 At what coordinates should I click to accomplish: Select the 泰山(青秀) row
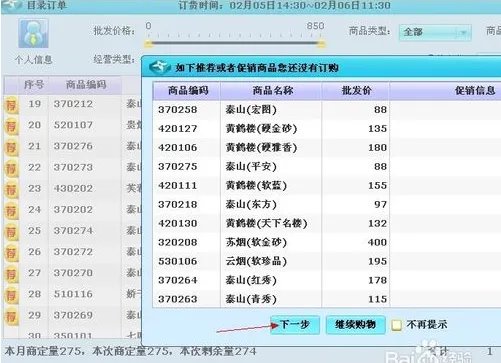[x=327, y=299]
